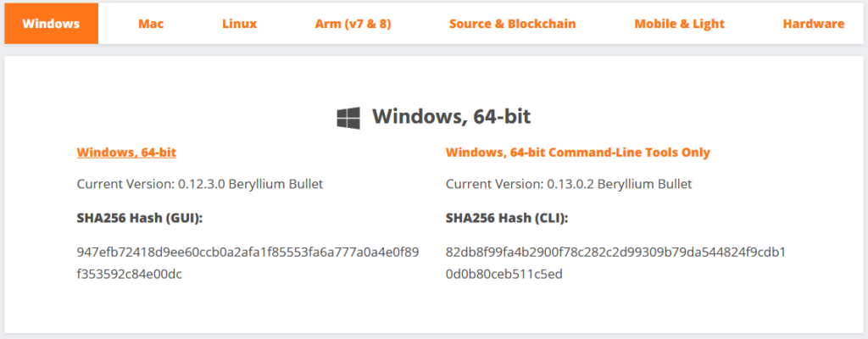The image size is (868, 339).
Task: Click CLI hash line starting with 82db8f
Action: point(615,252)
